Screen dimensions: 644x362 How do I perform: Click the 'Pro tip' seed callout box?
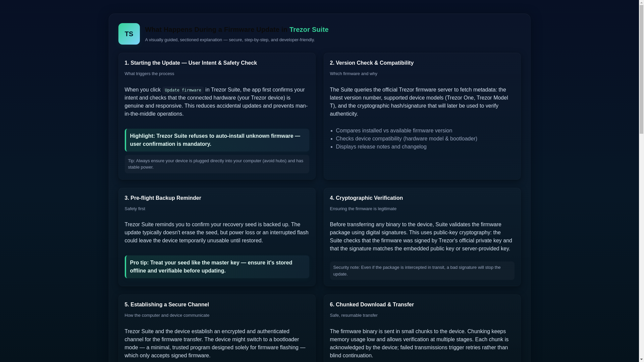[x=217, y=267]
